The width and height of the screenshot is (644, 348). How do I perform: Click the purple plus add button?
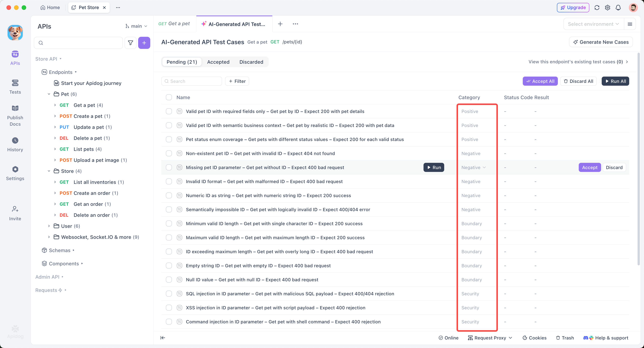pos(144,43)
